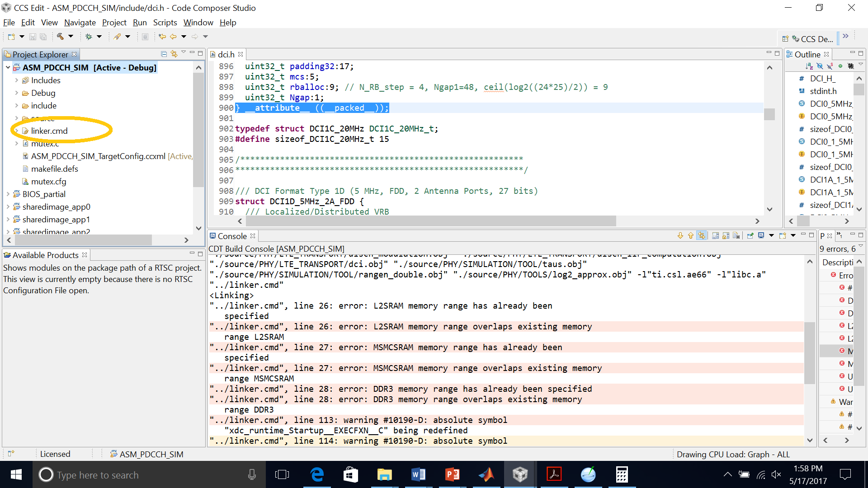
Task: Select stdint.h in the Outline
Action: (x=823, y=91)
